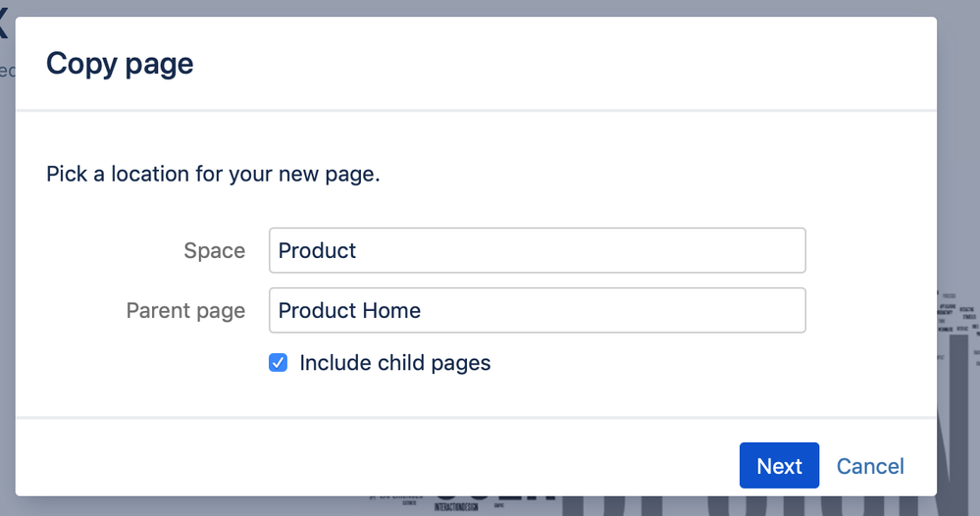Toggle the blue checkmark box
980x516 pixels.
point(279,362)
